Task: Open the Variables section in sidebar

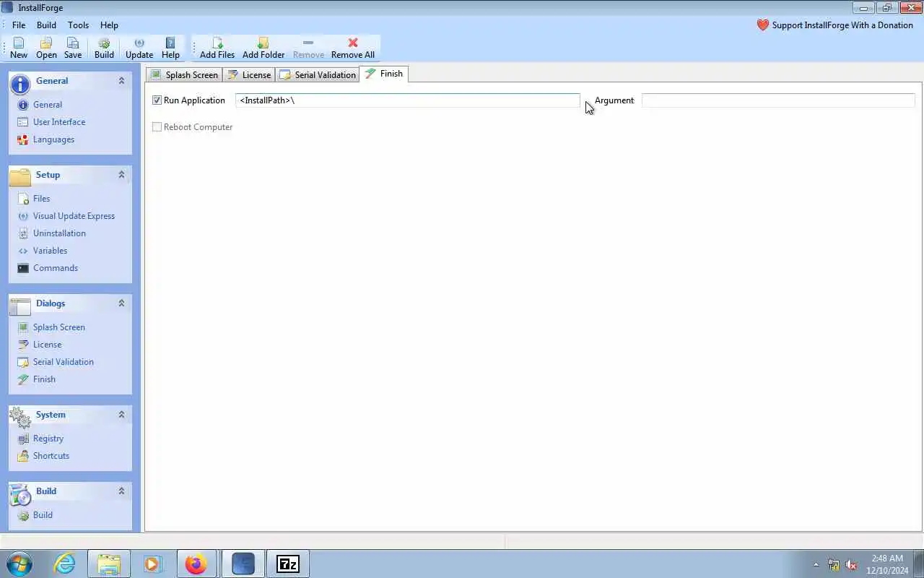Action: tap(50, 251)
